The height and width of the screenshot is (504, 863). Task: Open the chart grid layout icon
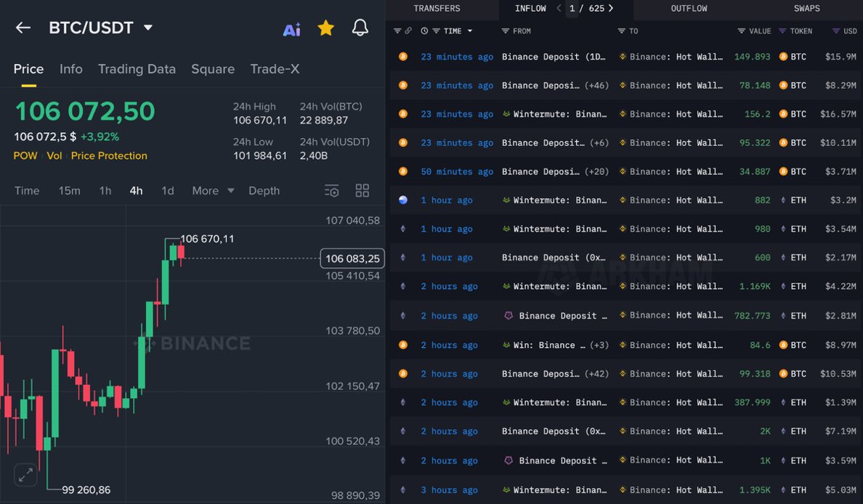pos(362,191)
